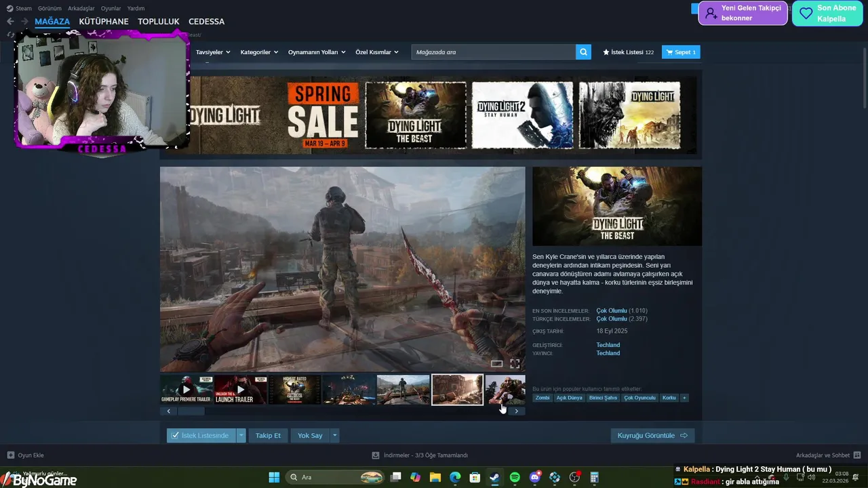Switch to the KÜTÜPHANE tab
This screenshot has height=488, width=868.
tap(104, 22)
